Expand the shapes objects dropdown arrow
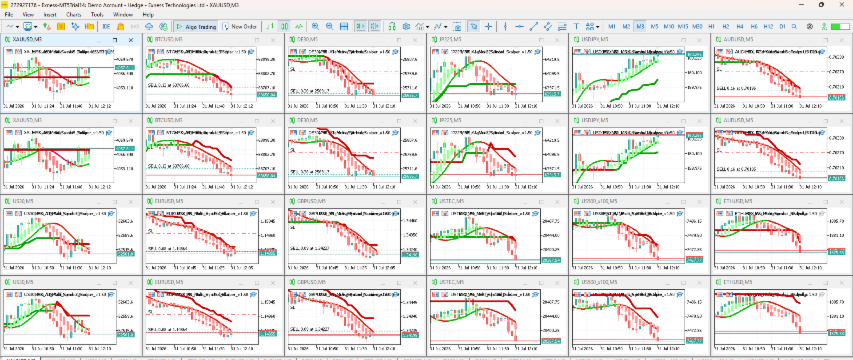 [x=597, y=26]
